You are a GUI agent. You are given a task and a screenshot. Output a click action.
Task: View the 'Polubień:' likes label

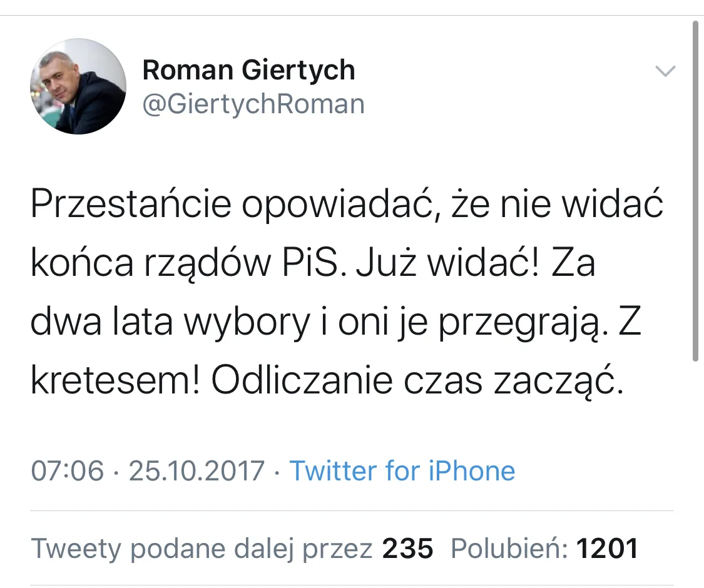click(509, 549)
